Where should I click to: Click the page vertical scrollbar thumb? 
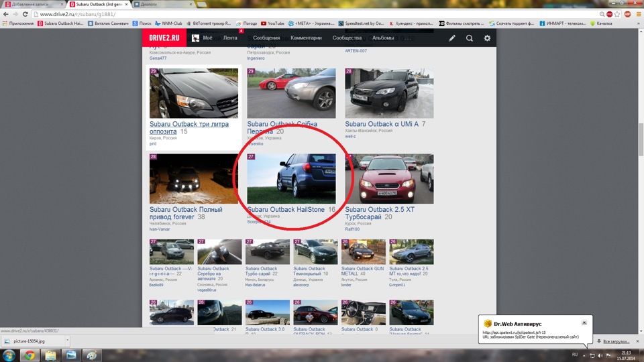pyautogui.click(x=641, y=139)
